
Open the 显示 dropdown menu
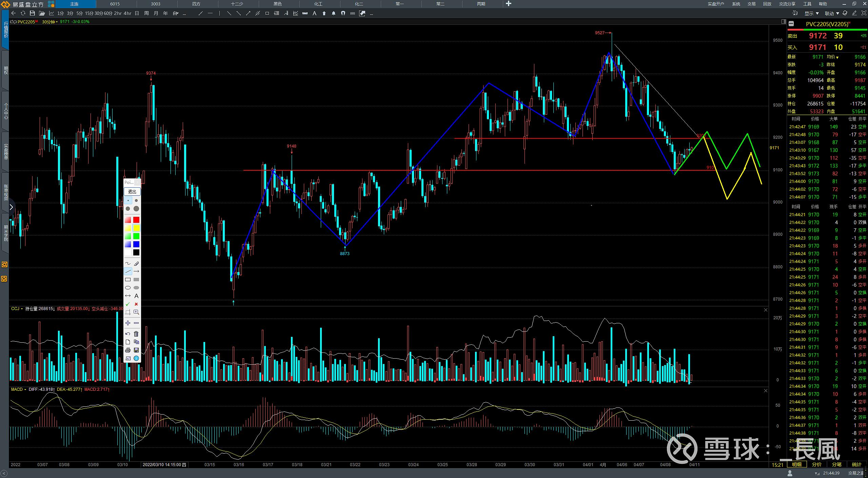pyautogui.click(x=811, y=14)
